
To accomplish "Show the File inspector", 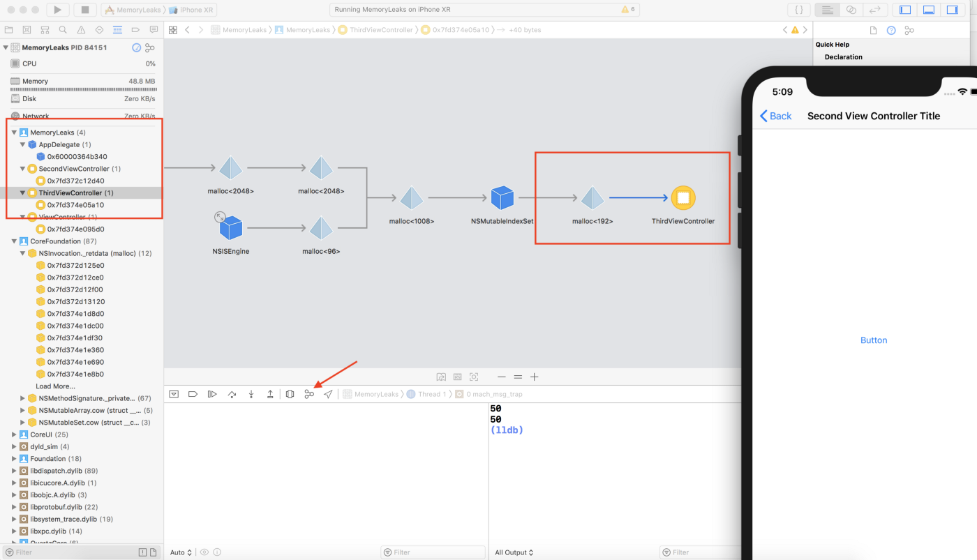I will click(x=873, y=30).
